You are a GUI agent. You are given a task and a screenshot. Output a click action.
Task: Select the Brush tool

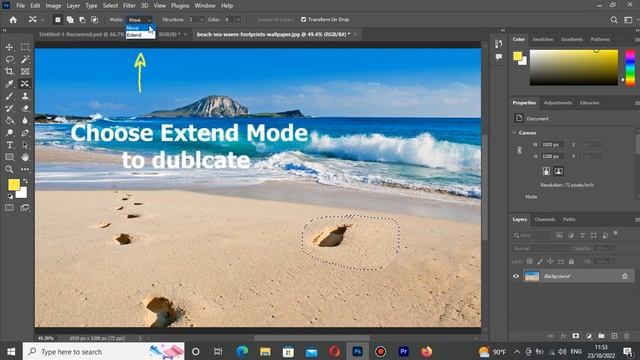tap(9, 96)
